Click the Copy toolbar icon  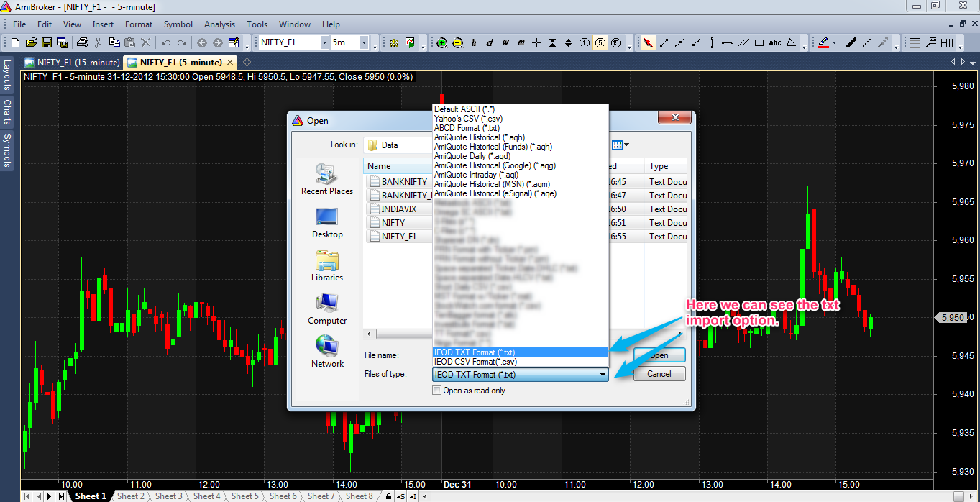pos(115,42)
